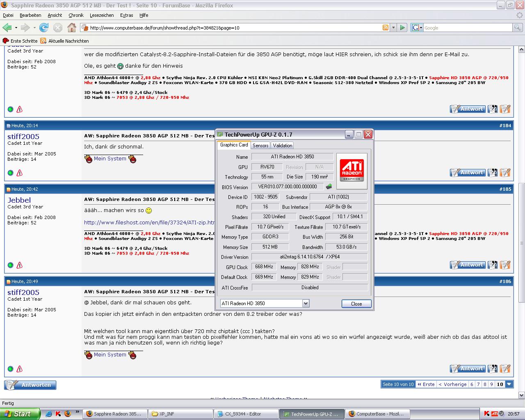Open Mein System link in post #186
The width and height of the screenshot is (525, 420).
coord(110,355)
